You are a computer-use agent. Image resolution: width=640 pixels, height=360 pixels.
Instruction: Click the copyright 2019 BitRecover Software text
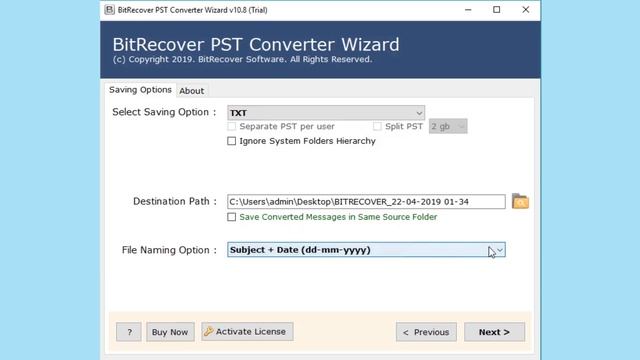pyautogui.click(x=242, y=60)
